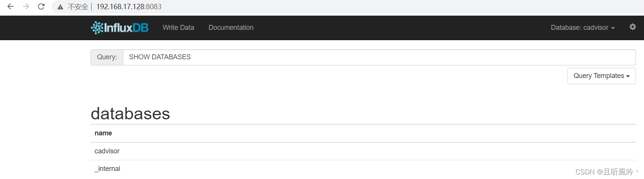644x179 pixels.
Task: Click the not-secure warning triangle icon
Action: click(x=60, y=7)
